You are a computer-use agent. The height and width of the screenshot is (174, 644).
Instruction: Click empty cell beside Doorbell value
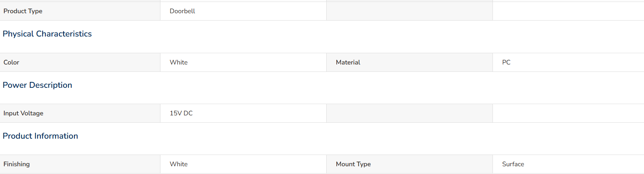pos(410,11)
